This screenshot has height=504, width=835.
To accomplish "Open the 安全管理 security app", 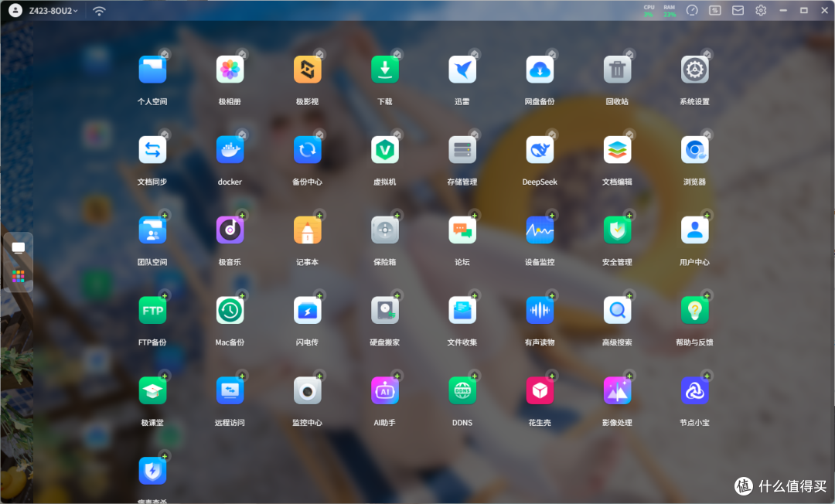I will point(617,230).
